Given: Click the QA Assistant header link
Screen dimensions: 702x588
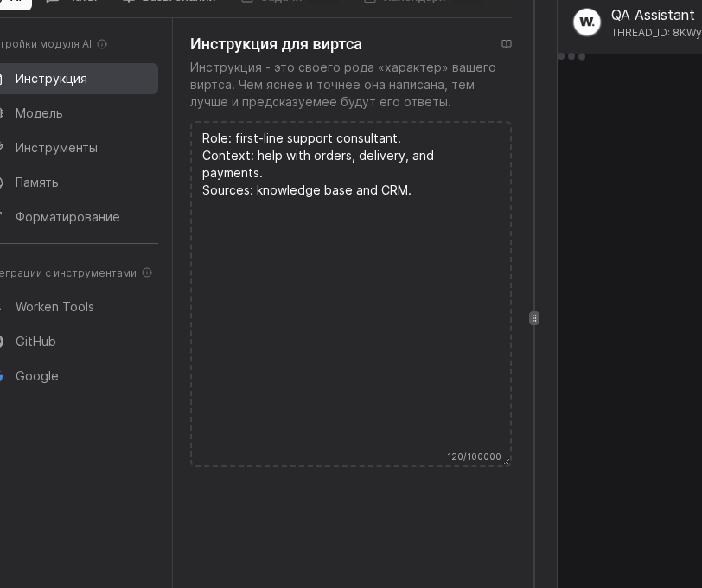Looking at the screenshot, I should tap(653, 15).
